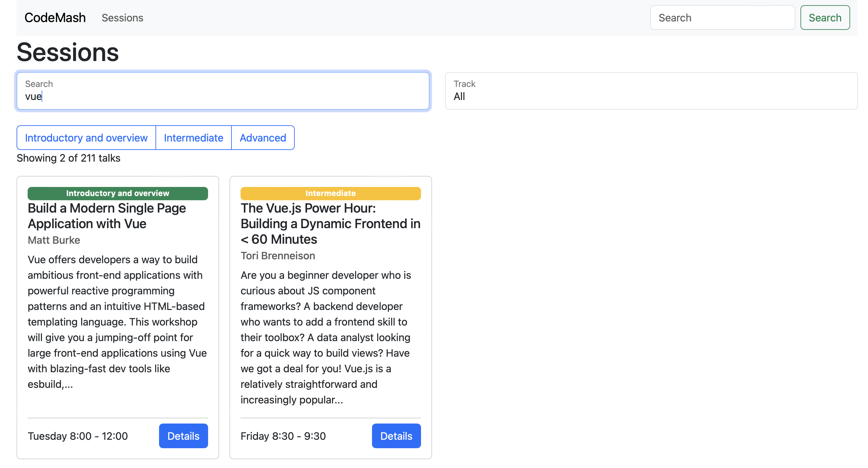Click the green Search button
This screenshot has height=468, width=868.
pos(825,18)
